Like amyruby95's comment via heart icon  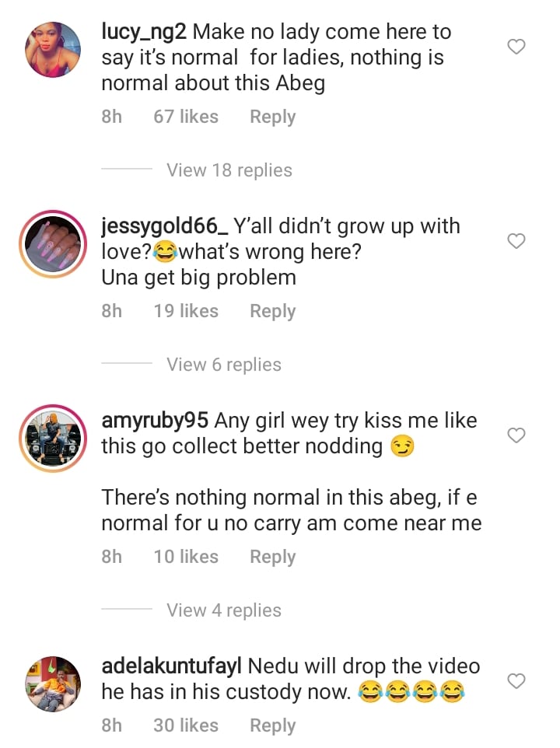point(516,435)
